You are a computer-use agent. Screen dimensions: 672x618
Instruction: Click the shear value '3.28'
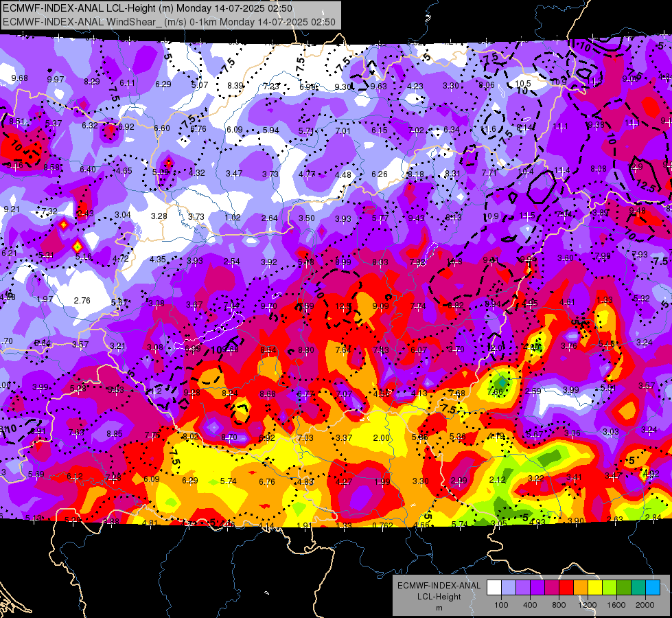[x=159, y=216]
